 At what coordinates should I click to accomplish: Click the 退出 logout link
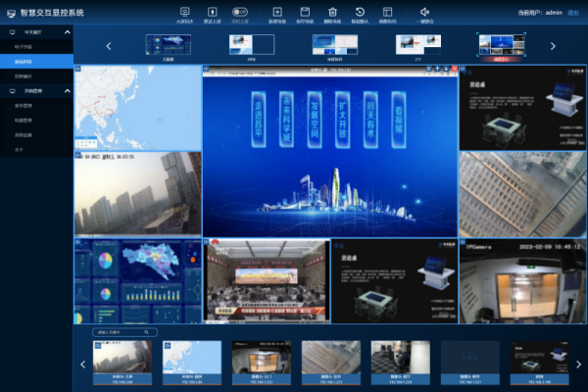coord(573,13)
